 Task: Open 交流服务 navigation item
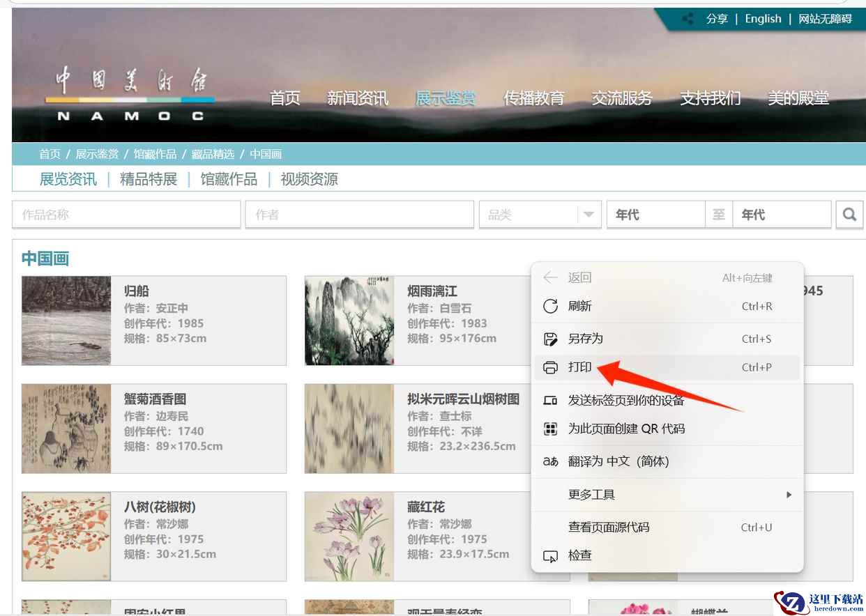622,98
